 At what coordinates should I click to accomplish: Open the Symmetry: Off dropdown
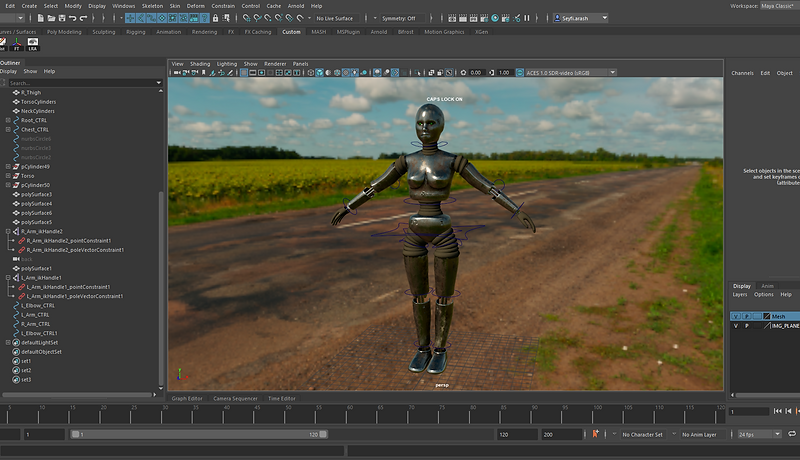pos(402,18)
